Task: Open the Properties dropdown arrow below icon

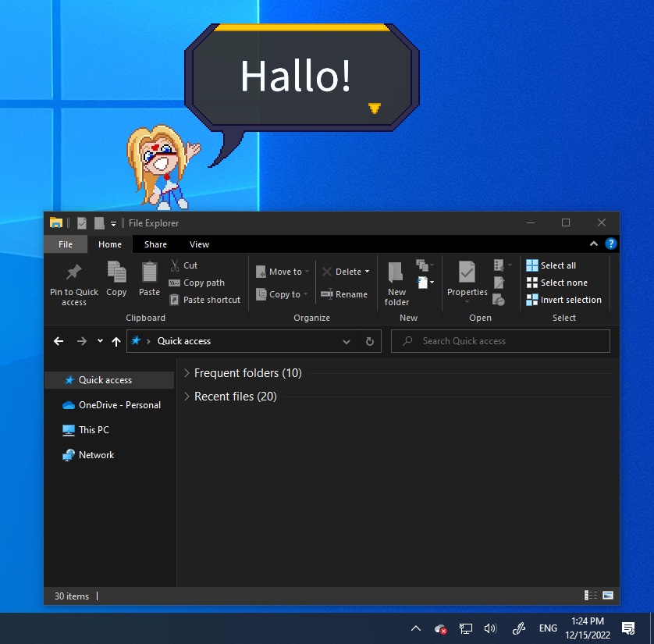Action: click(x=467, y=302)
